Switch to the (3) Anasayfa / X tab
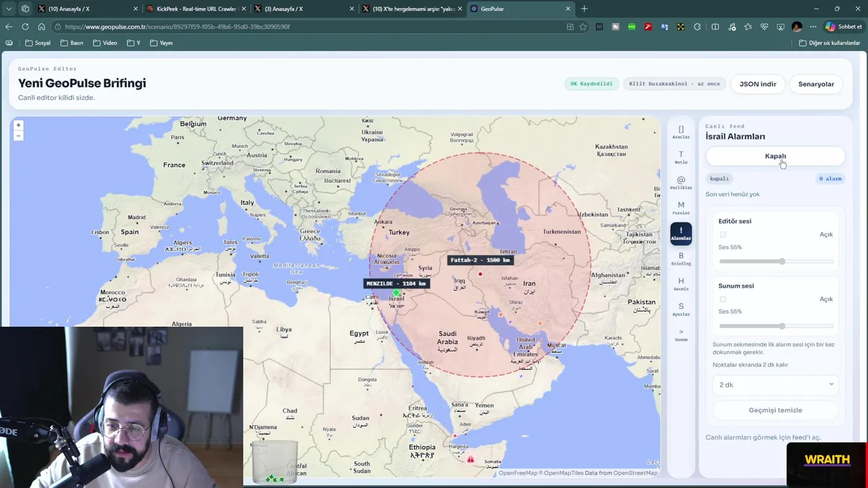The height and width of the screenshot is (488, 868). pyautogui.click(x=304, y=9)
